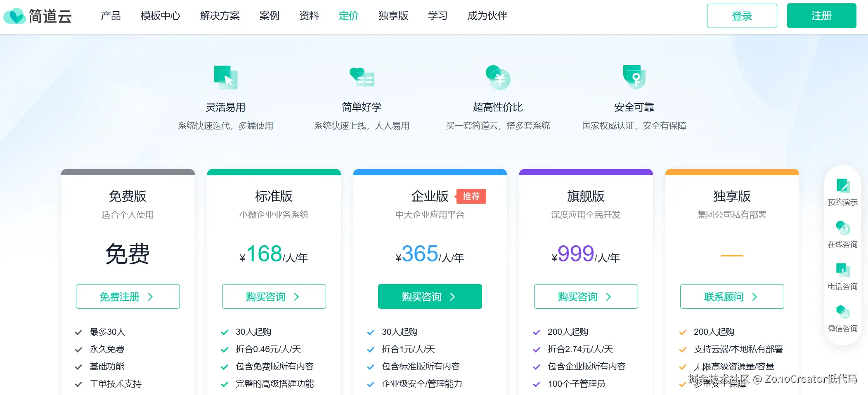Click the 简道云 logo icon

14,16
